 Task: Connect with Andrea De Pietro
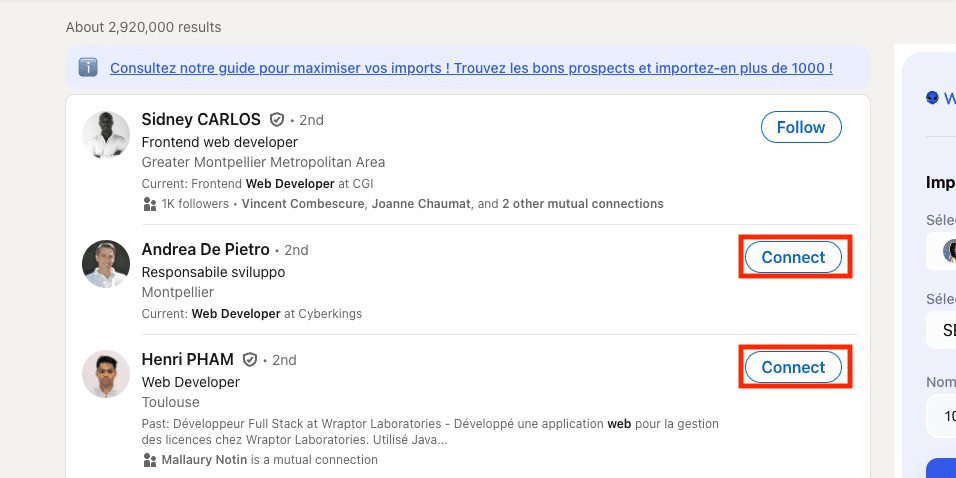coord(793,257)
